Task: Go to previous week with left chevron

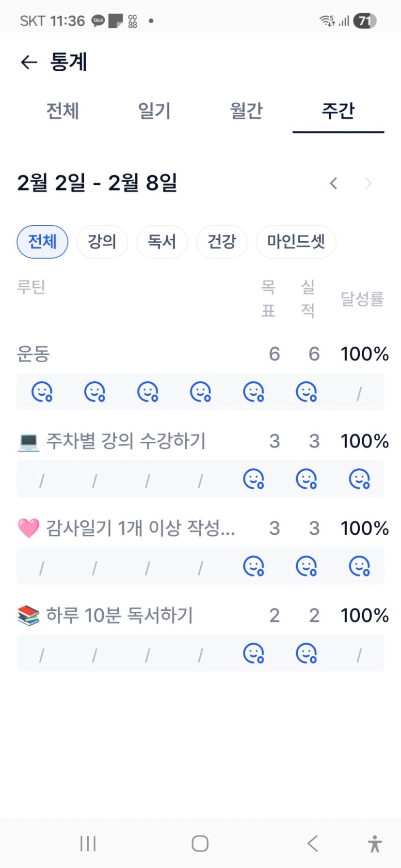Action: point(333,183)
